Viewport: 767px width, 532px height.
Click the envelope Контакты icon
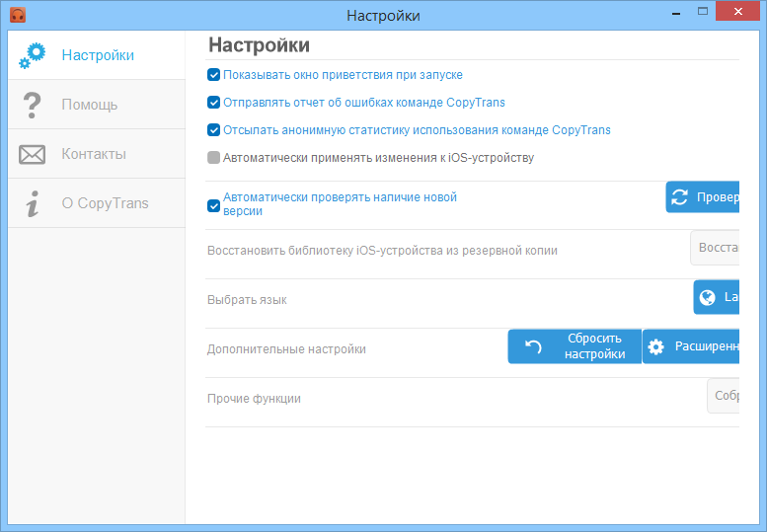pyautogui.click(x=33, y=154)
